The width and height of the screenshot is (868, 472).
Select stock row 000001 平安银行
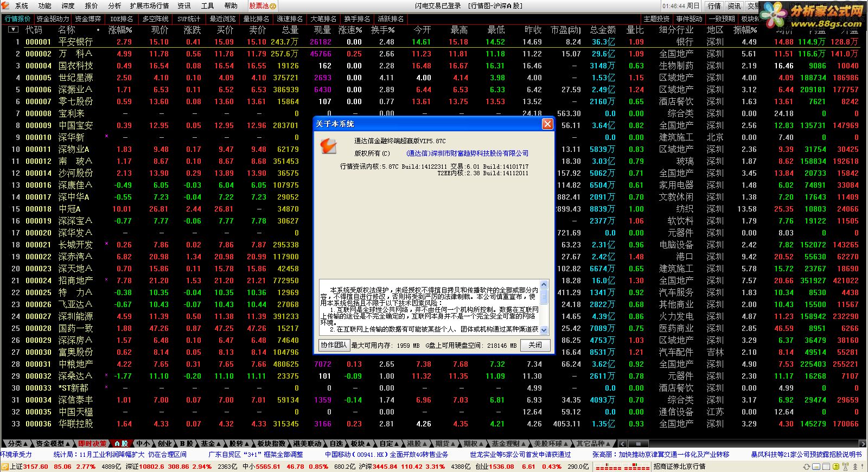(434, 42)
